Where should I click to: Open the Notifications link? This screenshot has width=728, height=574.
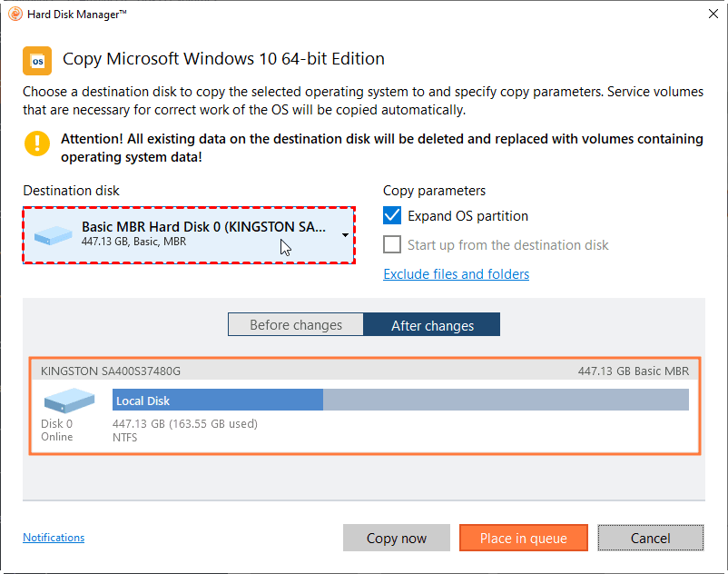coord(54,538)
